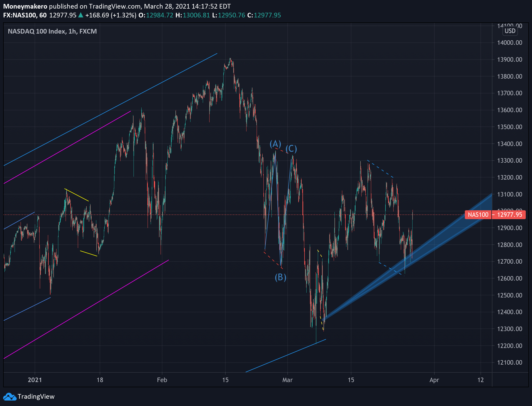Click the green up-arrow change indicator

click(81, 15)
